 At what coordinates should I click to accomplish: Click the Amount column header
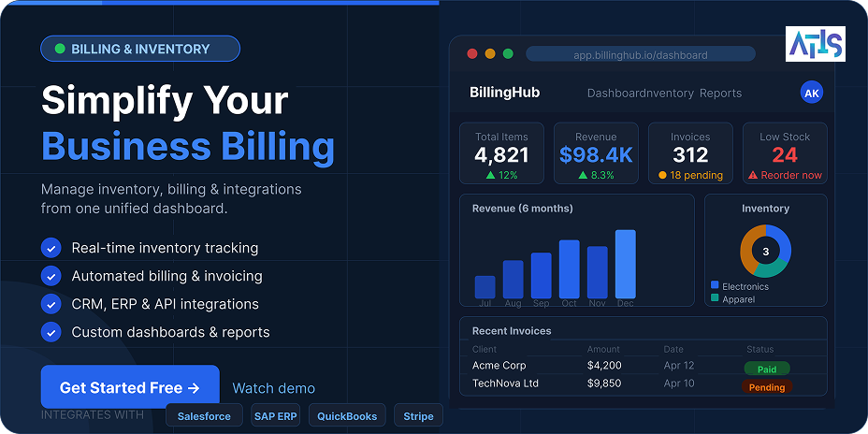click(603, 349)
